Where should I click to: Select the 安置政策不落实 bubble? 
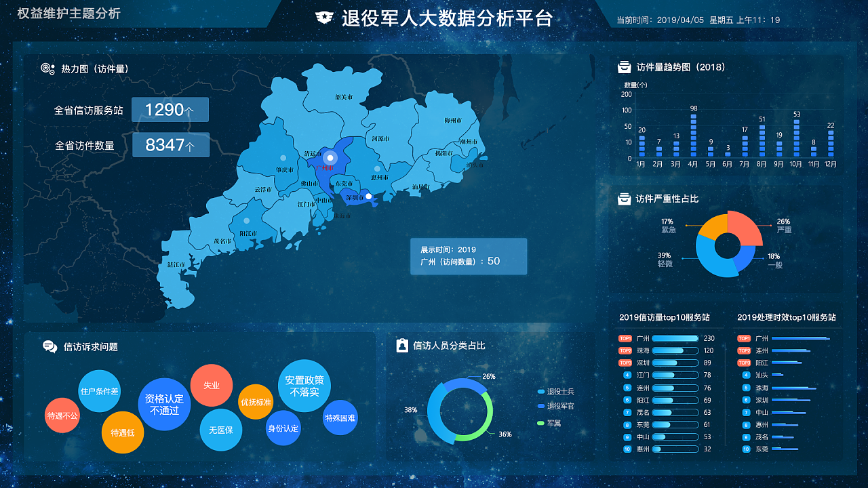(x=304, y=386)
